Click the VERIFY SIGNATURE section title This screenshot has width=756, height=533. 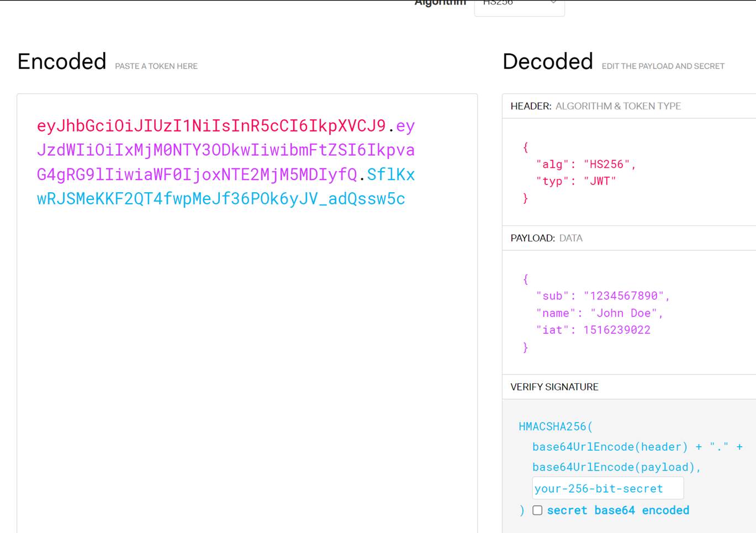coord(554,387)
